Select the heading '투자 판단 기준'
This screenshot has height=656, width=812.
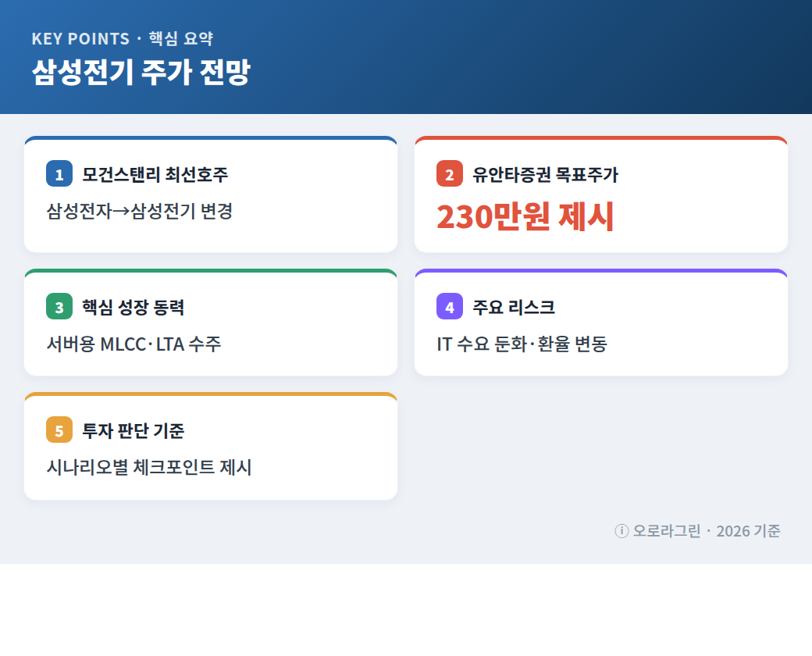coord(133,430)
